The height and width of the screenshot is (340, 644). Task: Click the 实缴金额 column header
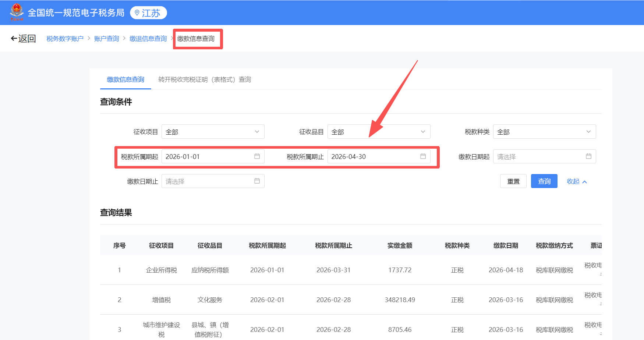tap(400, 245)
